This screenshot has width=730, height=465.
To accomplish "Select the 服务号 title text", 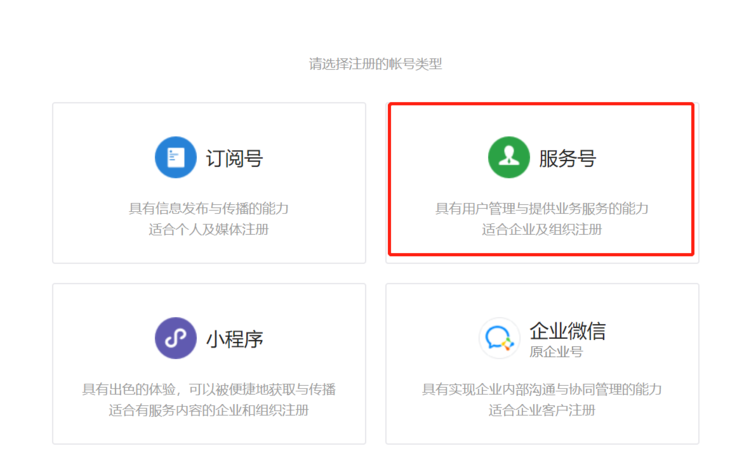I will tap(568, 158).
